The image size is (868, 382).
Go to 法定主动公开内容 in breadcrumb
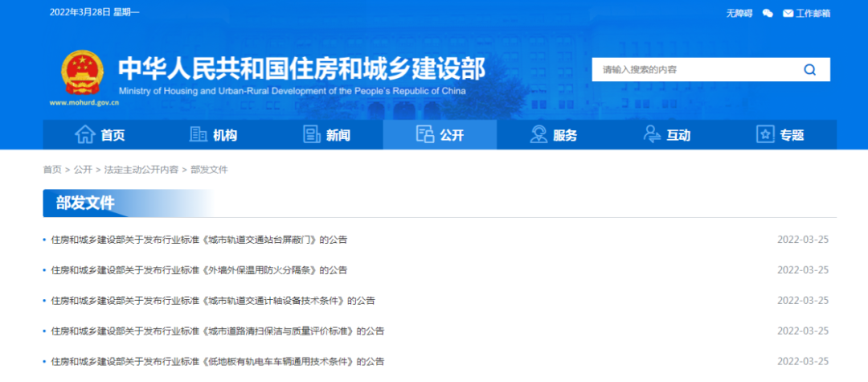[x=141, y=170]
